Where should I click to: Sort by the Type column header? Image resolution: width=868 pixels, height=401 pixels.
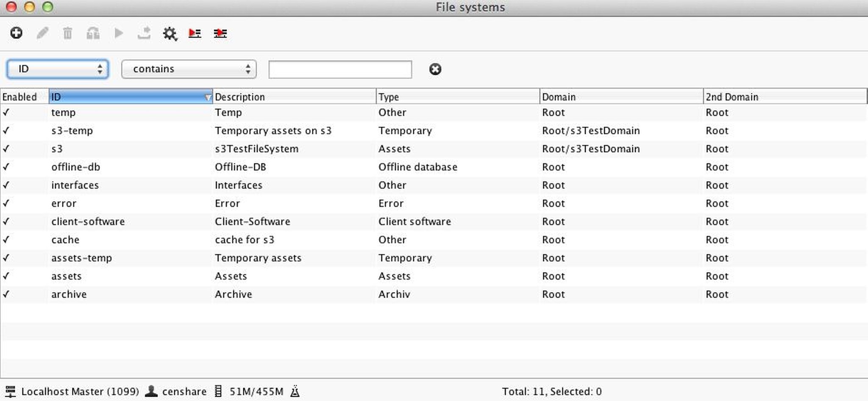(x=457, y=97)
